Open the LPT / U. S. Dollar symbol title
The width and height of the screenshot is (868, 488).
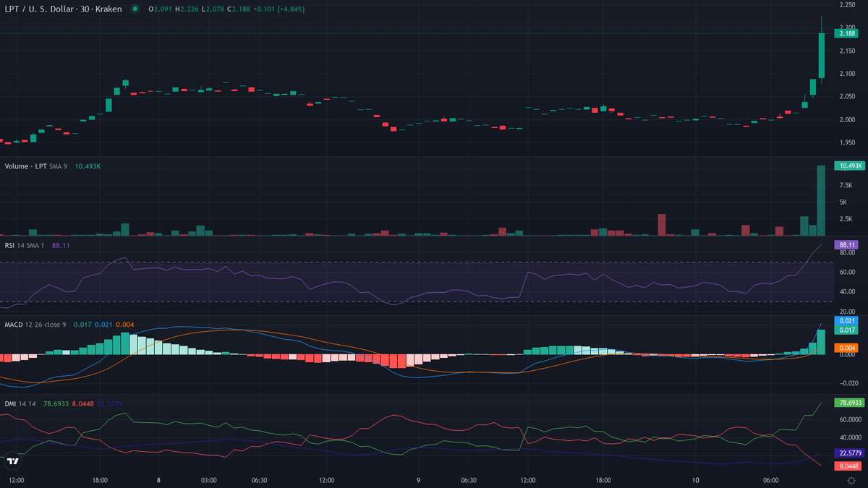pos(64,9)
